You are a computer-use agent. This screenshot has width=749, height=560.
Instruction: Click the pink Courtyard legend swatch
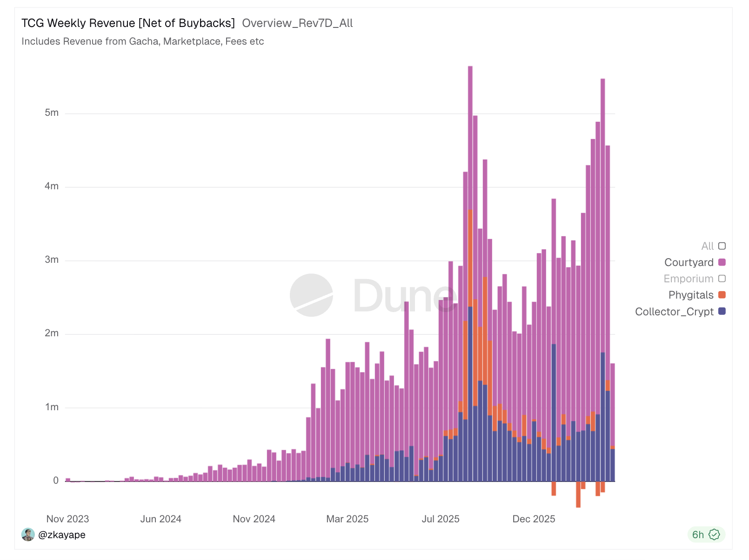coord(722,262)
